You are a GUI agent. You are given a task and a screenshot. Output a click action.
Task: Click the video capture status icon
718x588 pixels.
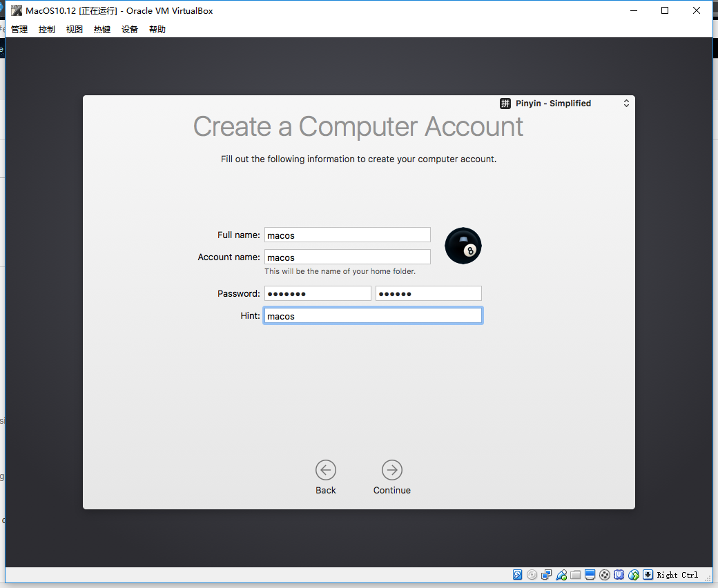point(605,575)
